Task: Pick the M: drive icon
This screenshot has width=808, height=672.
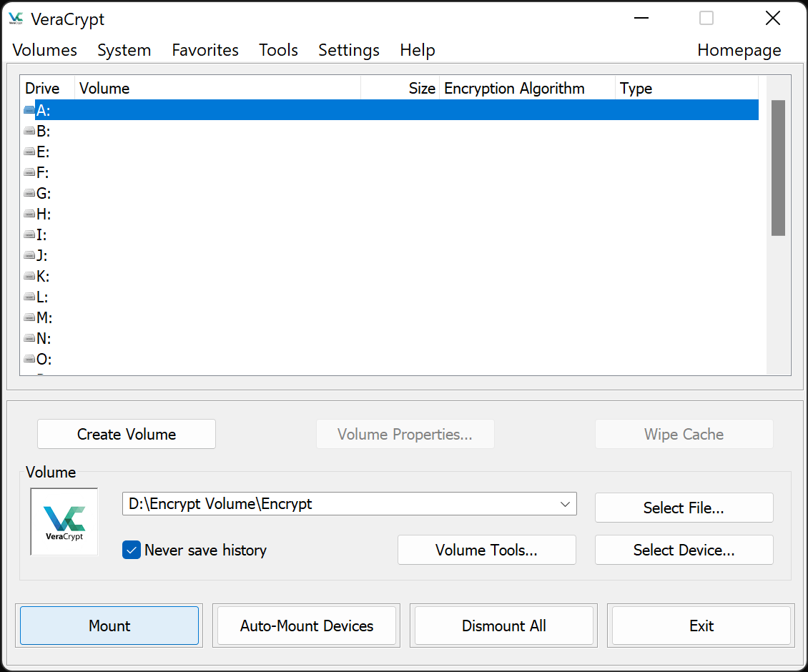Action: pos(29,317)
